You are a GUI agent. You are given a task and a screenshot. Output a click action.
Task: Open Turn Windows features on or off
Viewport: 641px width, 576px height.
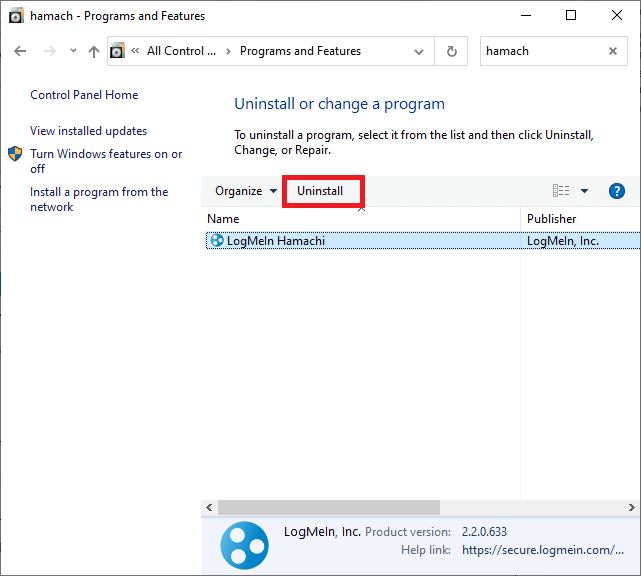click(106, 161)
